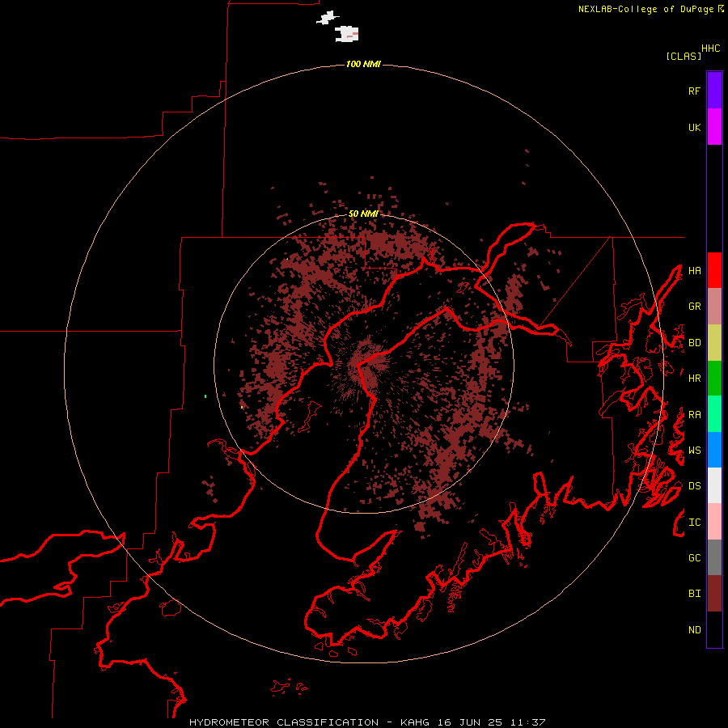
Task: Select the GC legend label
Action: click(x=694, y=558)
